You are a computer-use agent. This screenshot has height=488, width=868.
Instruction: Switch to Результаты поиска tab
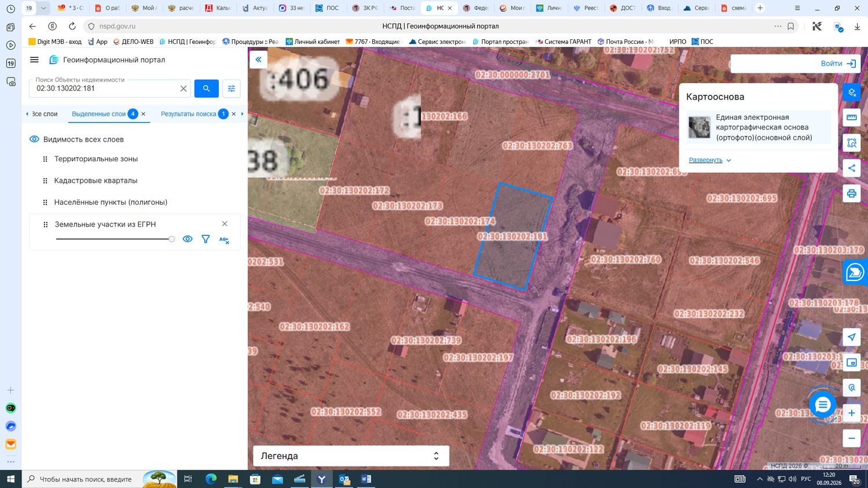[x=189, y=114]
